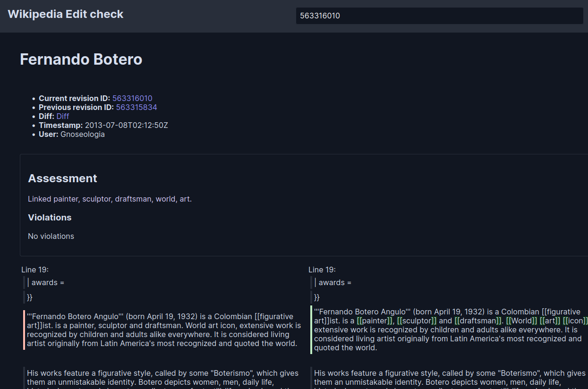
Task: Click the removed paragraph containing "World art icon"
Action: tap(164, 330)
